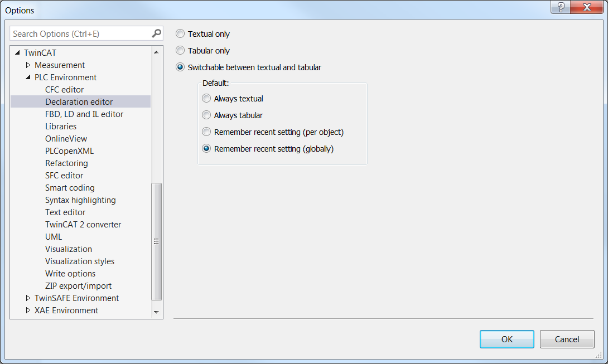Select the Measurement tree label

tap(60, 65)
